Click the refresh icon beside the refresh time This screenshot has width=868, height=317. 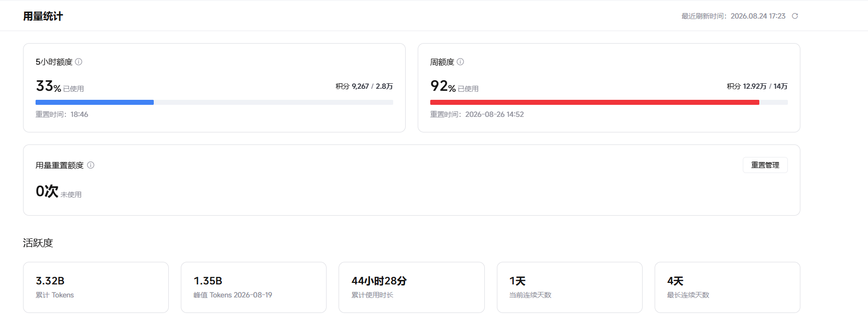(794, 16)
